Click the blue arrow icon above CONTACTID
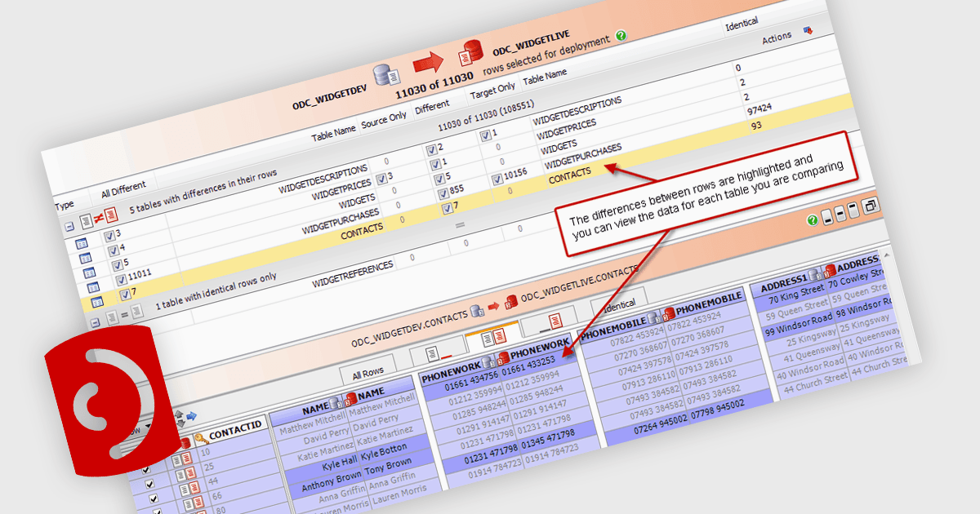980x514 pixels. (x=192, y=416)
